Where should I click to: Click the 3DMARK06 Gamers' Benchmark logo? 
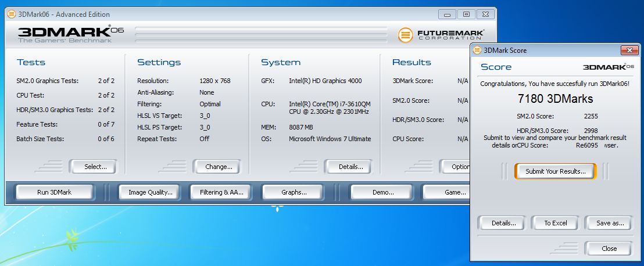(71, 34)
